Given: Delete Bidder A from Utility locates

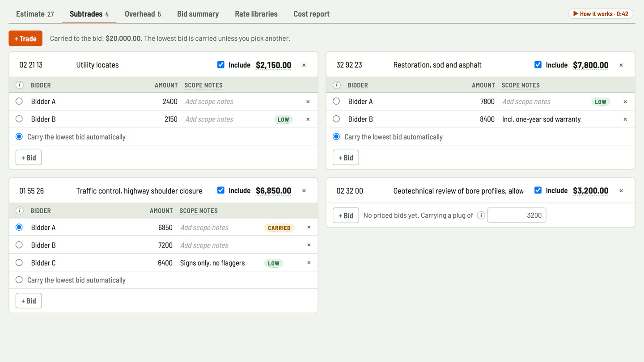Looking at the screenshot, I should tap(308, 102).
